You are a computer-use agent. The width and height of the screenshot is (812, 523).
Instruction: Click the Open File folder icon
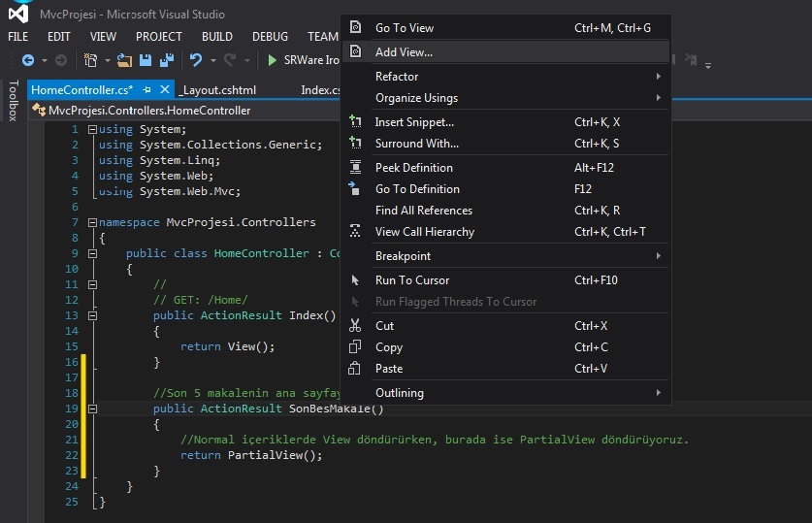click(x=124, y=60)
